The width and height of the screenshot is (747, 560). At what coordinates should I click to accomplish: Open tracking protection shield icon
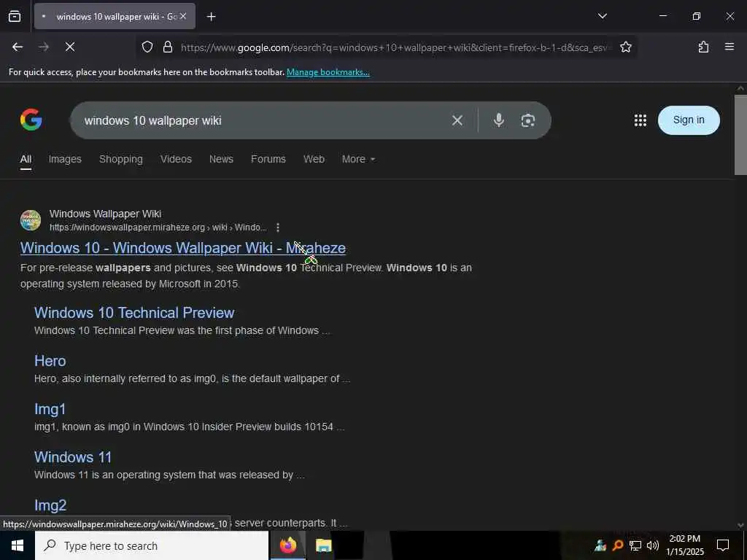(147, 47)
